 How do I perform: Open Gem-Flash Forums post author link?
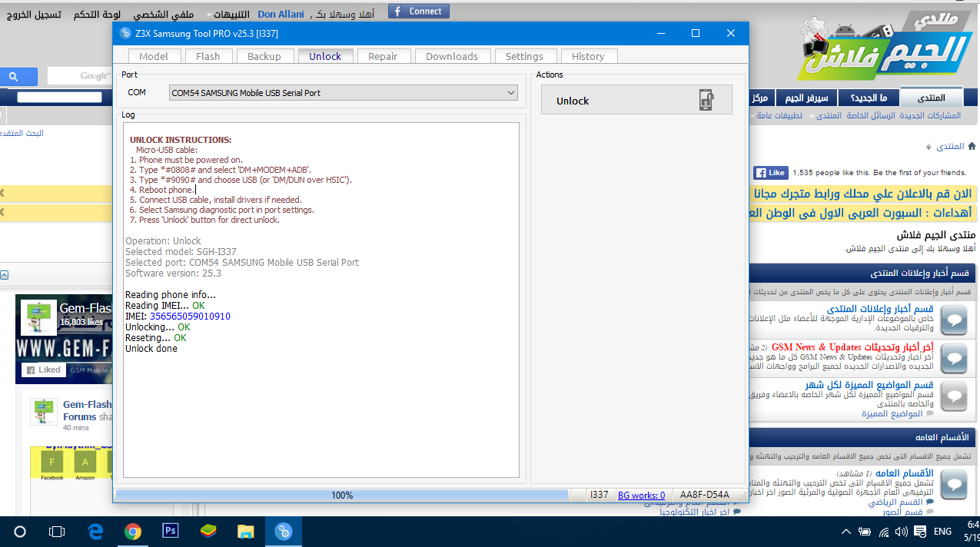pyautogui.click(x=87, y=410)
